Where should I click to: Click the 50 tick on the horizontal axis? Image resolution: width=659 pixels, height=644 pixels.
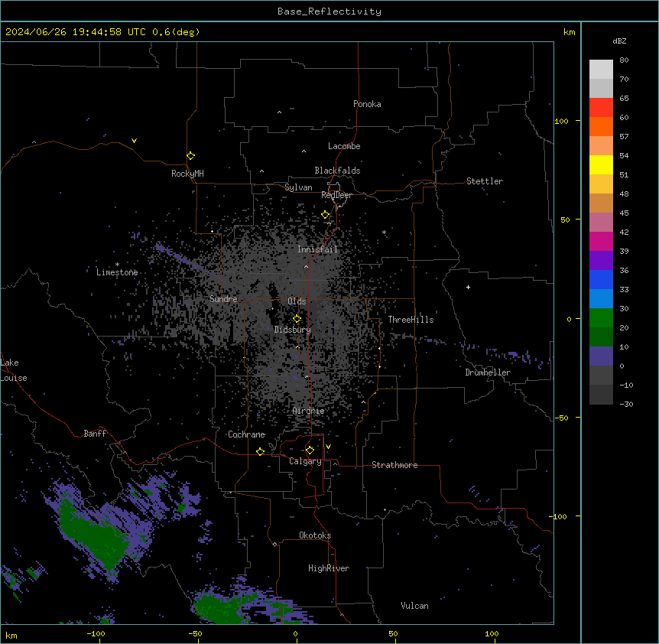coord(392,633)
